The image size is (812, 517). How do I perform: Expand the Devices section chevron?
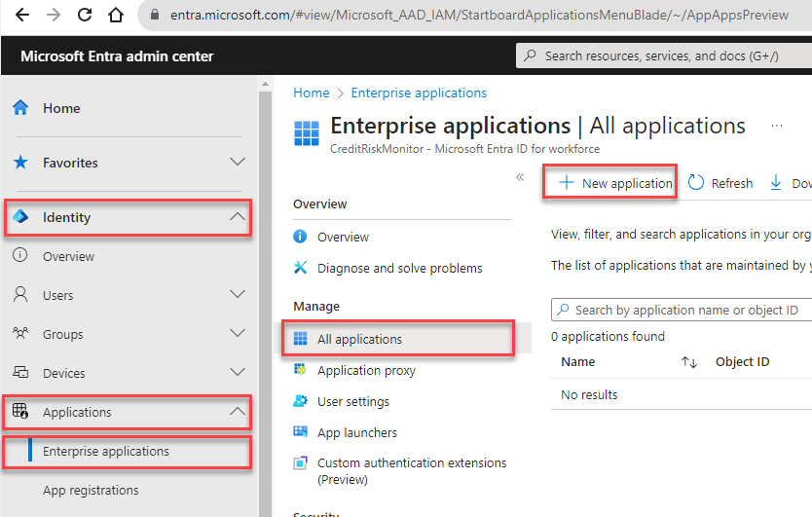(x=238, y=372)
